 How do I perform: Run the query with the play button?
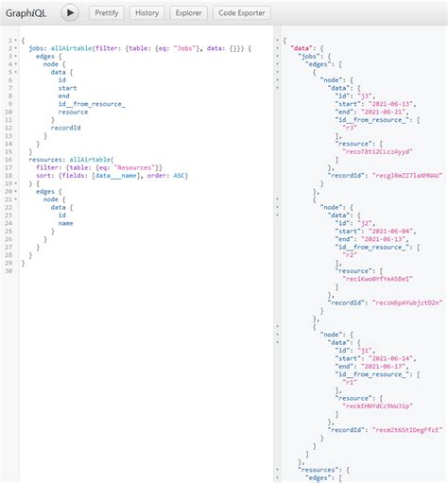click(x=70, y=13)
